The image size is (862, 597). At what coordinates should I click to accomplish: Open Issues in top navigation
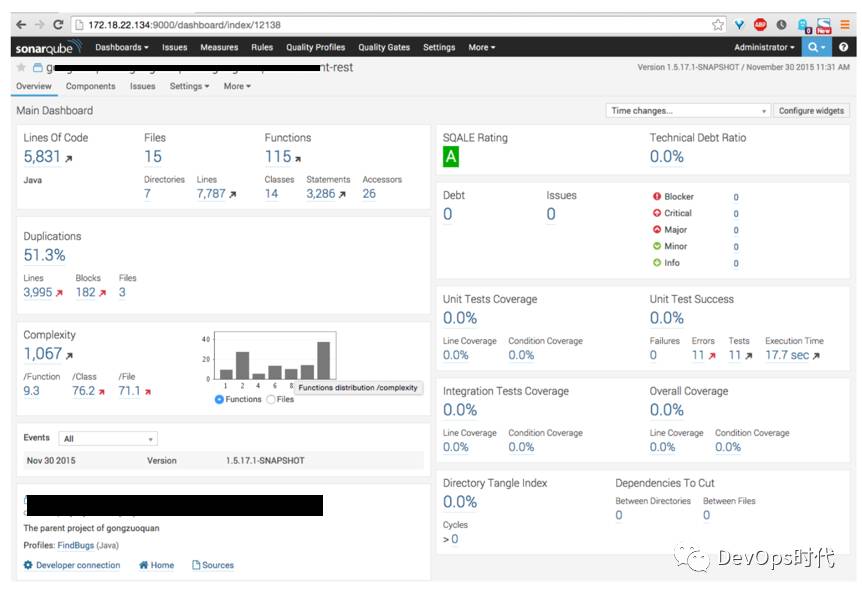click(x=174, y=47)
